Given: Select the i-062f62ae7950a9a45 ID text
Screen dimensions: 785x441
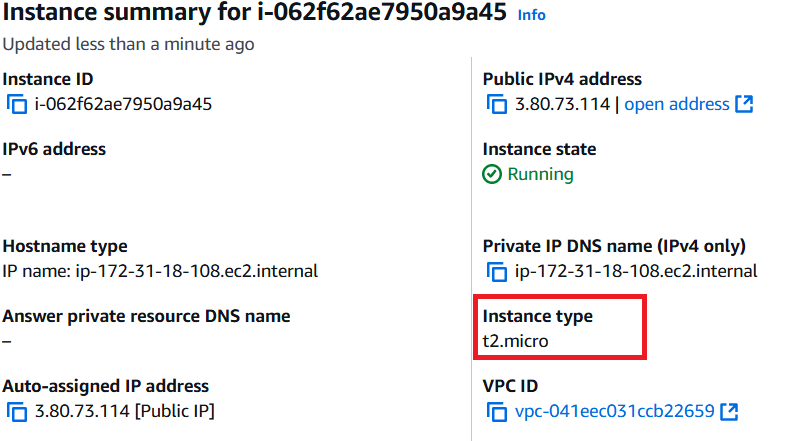Looking at the screenshot, I should tap(123, 104).
